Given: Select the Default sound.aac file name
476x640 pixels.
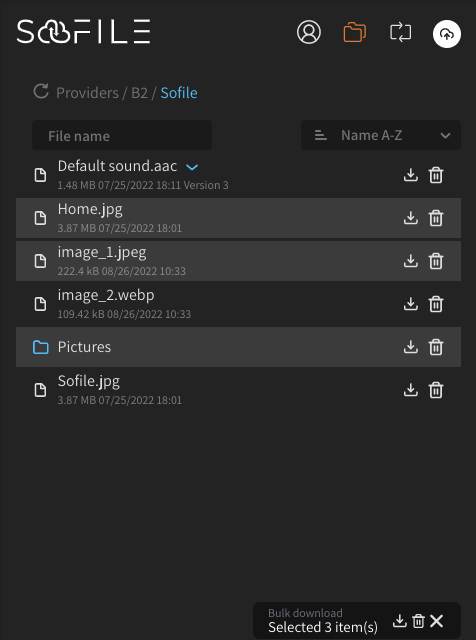Looking at the screenshot, I should (117, 166).
